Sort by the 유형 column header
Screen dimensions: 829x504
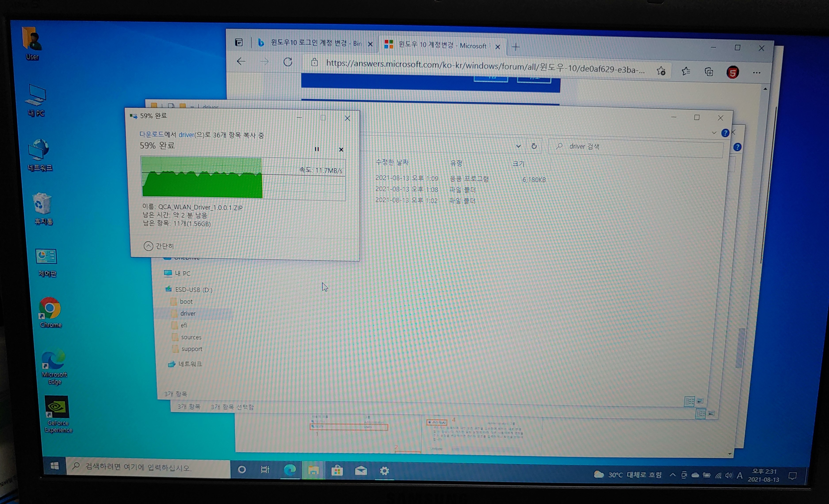pos(456,163)
